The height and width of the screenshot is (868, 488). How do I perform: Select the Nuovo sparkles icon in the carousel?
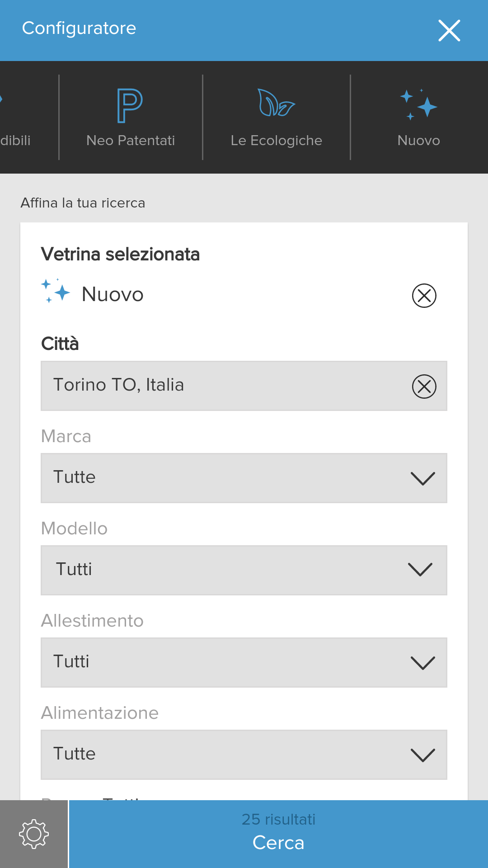pyautogui.click(x=418, y=104)
